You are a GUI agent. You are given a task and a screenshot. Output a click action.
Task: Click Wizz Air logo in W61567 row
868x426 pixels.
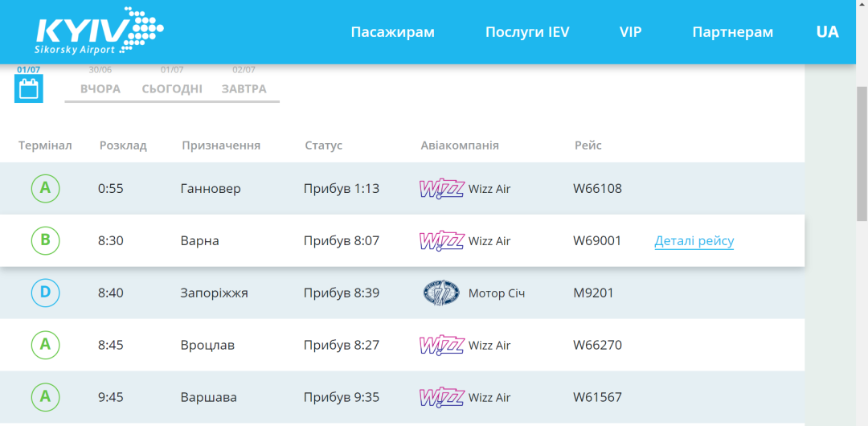coord(441,397)
